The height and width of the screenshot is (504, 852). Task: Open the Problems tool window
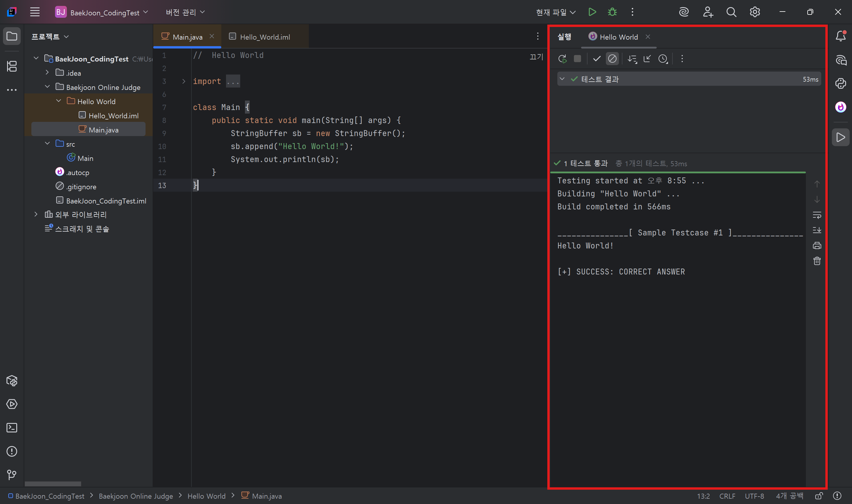12,451
